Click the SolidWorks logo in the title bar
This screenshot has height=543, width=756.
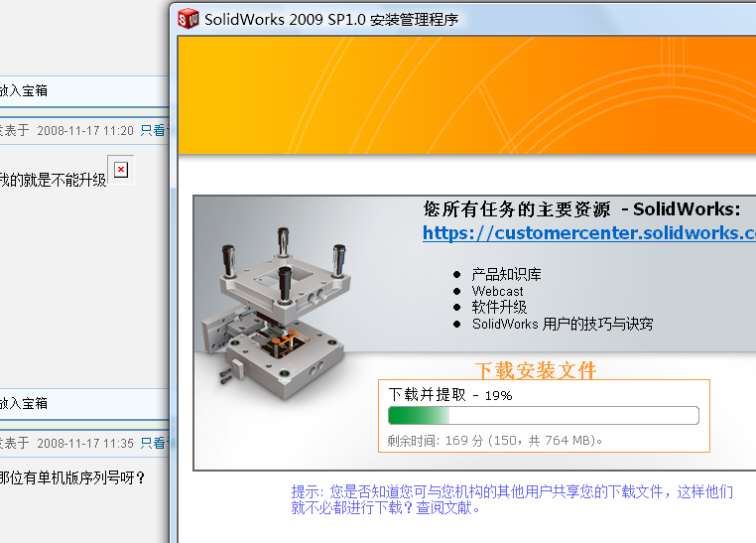pos(189,19)
